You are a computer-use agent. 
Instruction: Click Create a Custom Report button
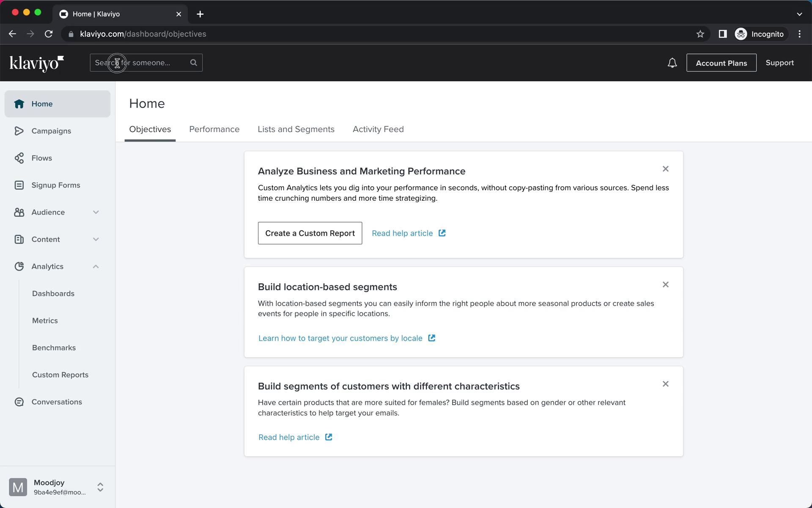310,233
